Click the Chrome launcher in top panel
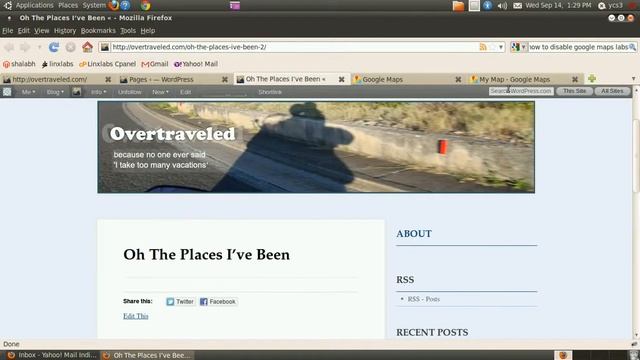The image size is (640, 360). pos(145,5)
